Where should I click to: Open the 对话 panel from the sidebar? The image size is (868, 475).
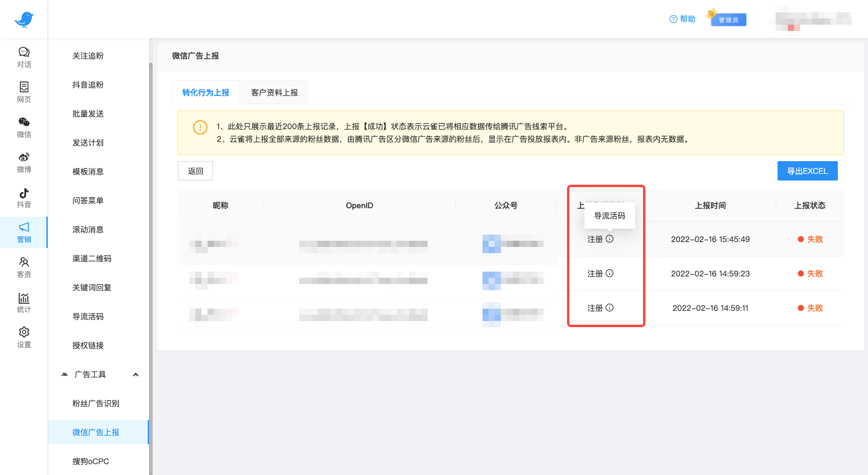click(24, 57)
